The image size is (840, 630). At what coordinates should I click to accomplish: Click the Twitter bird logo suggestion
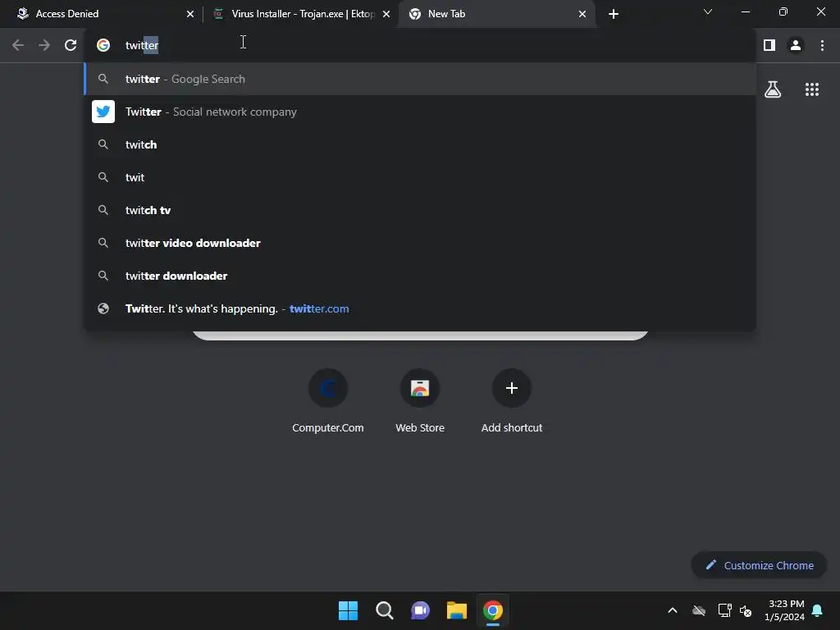pyautogui.click(x=103, y=112)
